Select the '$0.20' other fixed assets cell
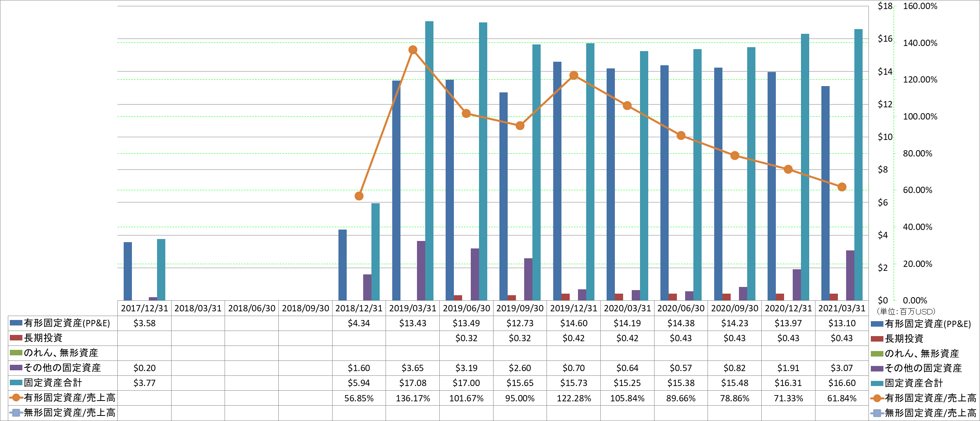980x421 pixels. [x=144, y=368]
